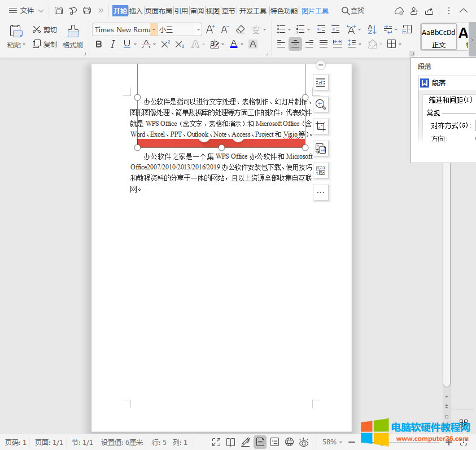The height and width of the screenshot is (450, 476).
Task: Click the font color red A swatch
Action: 234,44
